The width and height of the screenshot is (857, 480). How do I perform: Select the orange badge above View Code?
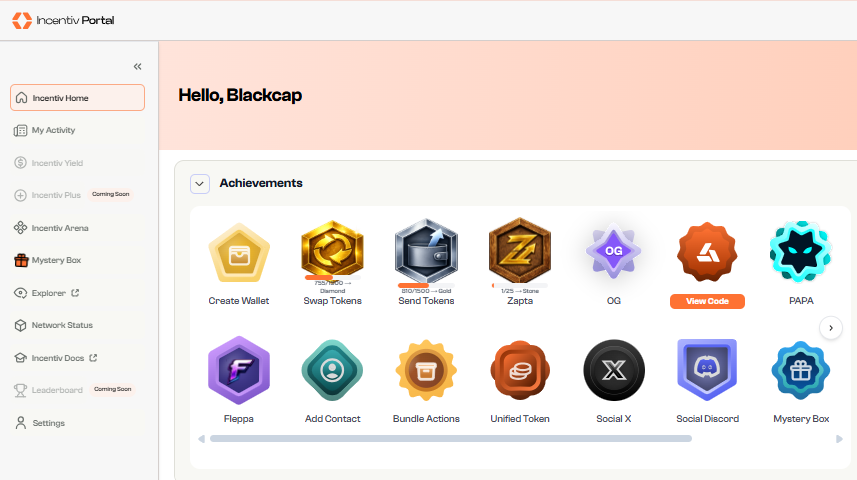click(707, 252)
